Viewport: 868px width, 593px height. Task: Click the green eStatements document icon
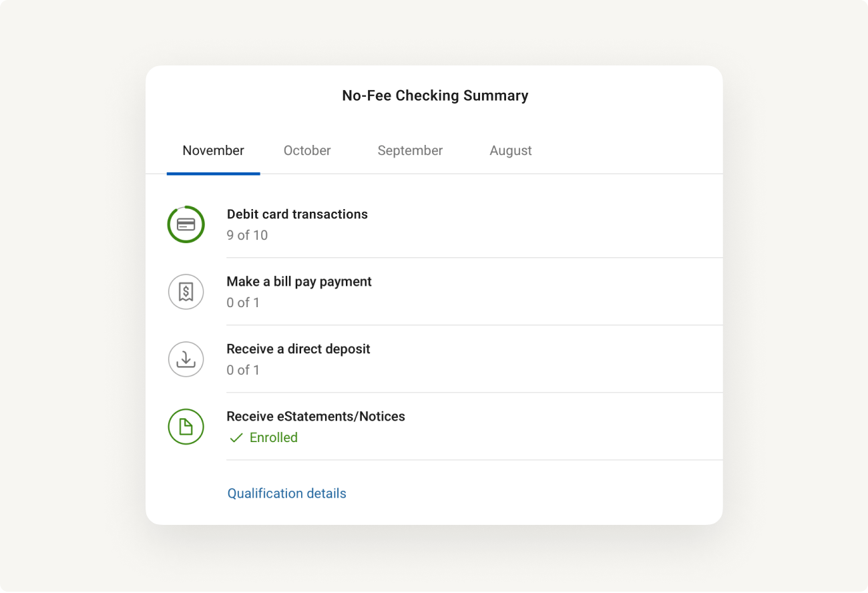coord(186,427)
